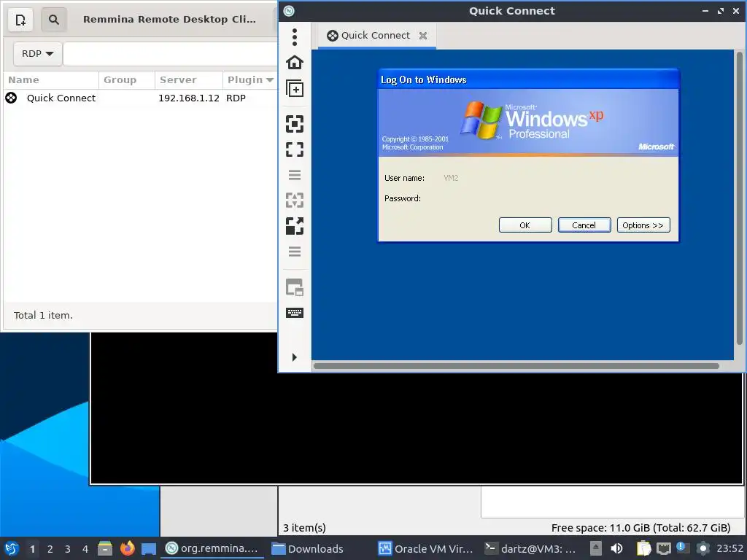Switch to Oracle VM VirtualBox taskbar item
The width and height of the screenshot is (747, 560).
click(x=425, y=548)
